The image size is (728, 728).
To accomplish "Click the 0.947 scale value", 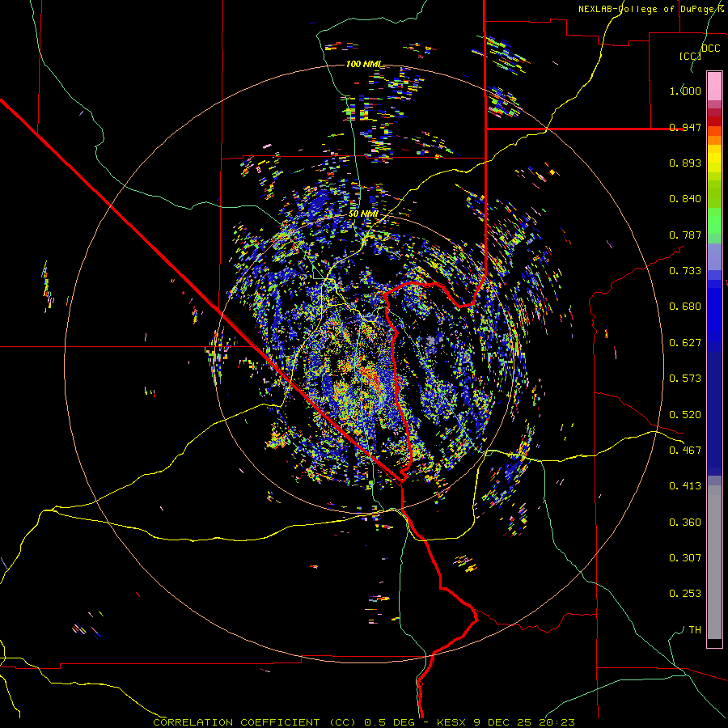I will [x=685, y=127].
